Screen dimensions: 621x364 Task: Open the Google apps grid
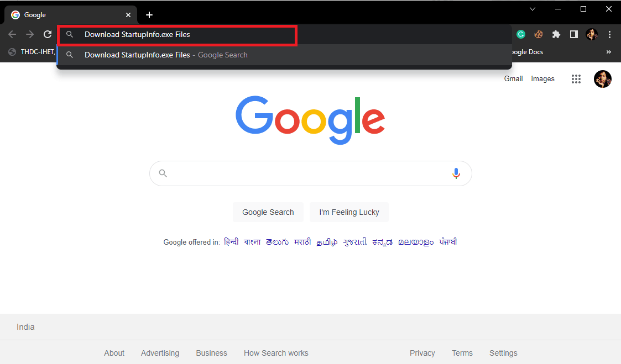[576, 79]
